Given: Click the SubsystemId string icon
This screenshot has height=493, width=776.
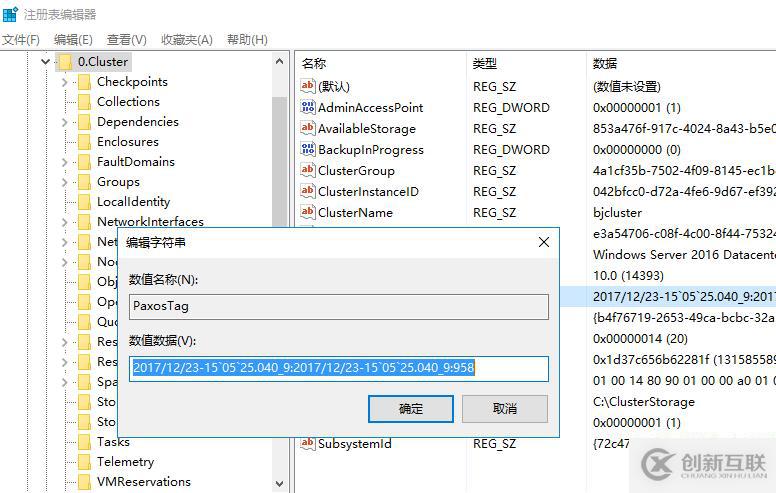Looking at the screenshot, I should [308, 443].
